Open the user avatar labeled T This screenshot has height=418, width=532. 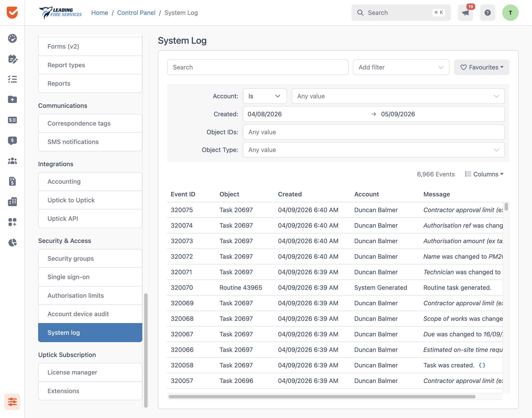[x=510, y=12]
